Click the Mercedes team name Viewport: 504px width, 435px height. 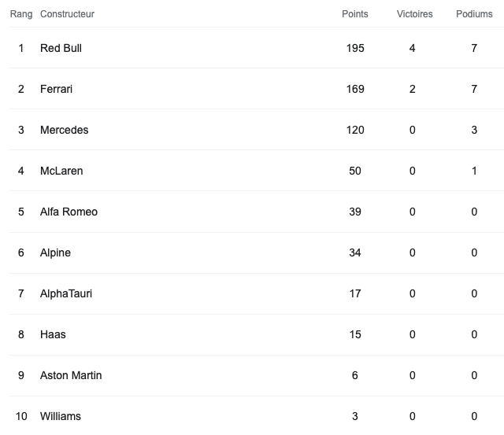click(64, 130)
